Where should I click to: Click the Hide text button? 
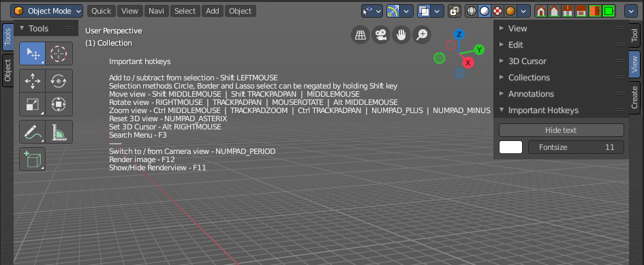pos(561,130)
